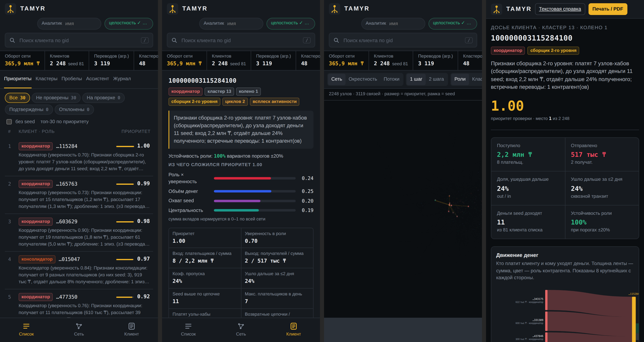The height and width of the screenshot is (342, 644).
Task: Open Сеть bottom nav in second panel
Action: click(x=241, y=330)
